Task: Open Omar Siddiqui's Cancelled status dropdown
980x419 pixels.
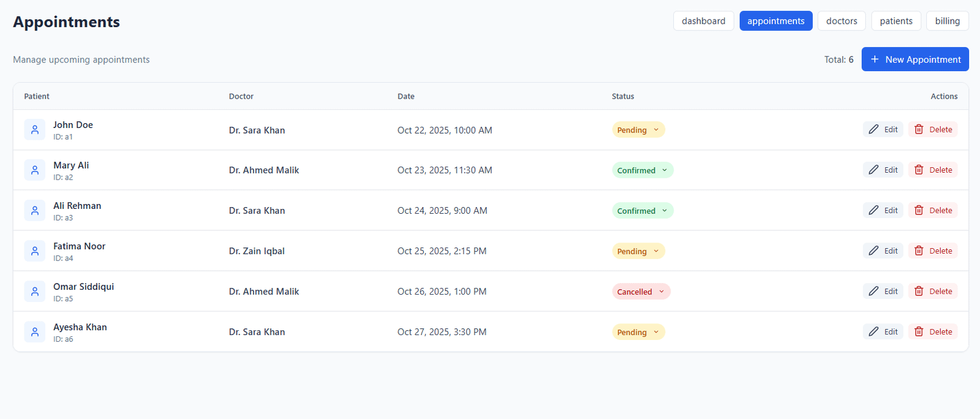Action: [641, 292]
